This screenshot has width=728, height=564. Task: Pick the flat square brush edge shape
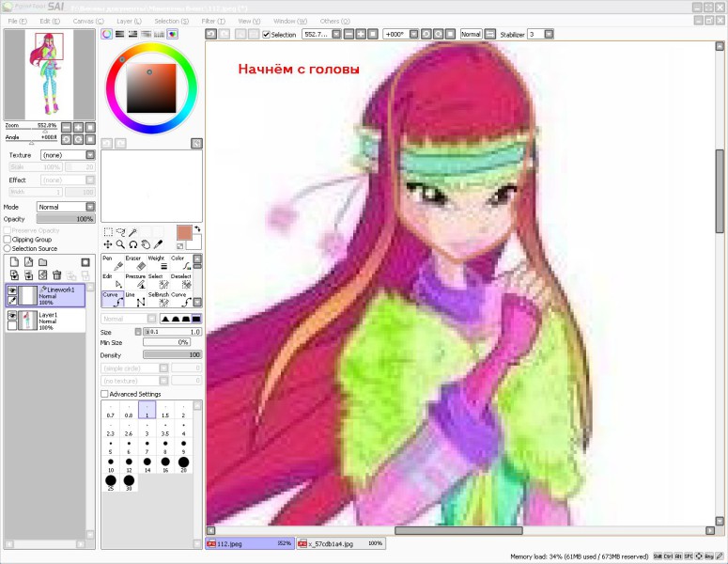(196, 319)
